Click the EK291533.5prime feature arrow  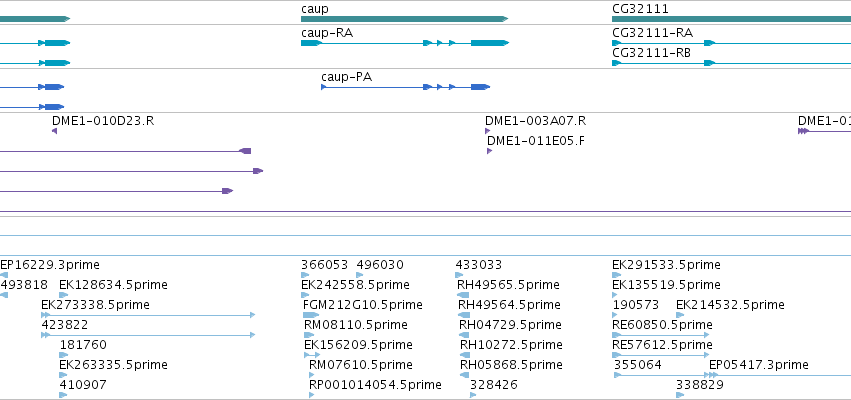(x=617, y=275)
